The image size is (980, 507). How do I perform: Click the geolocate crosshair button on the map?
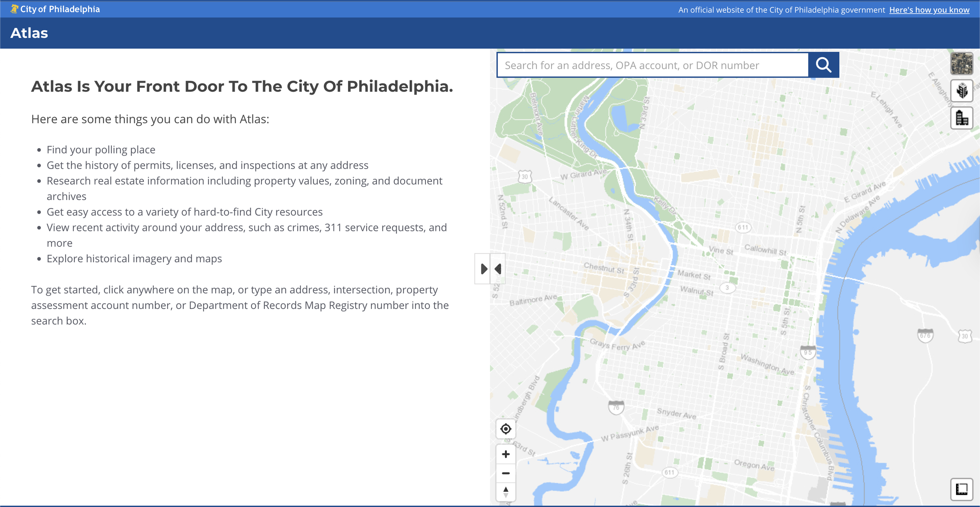click(x=506, y=429)
